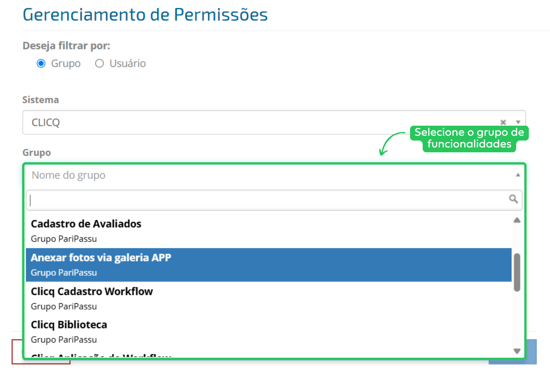Click Grupo PariPassu under Cadastro de Avaliados
Image resolution: width=550 pixels, height=373 pixels.
(64, 239)
